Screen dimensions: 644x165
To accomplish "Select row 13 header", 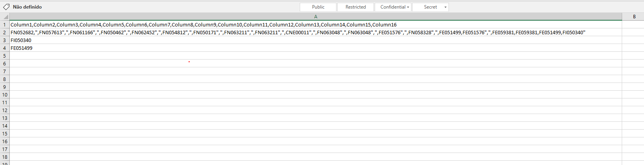I will pos(5,118).
